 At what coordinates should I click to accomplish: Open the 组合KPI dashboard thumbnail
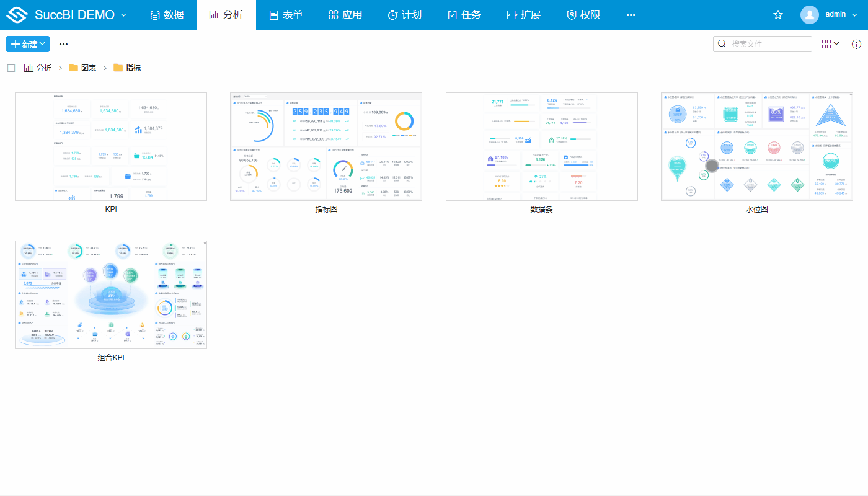click(111, 294)
